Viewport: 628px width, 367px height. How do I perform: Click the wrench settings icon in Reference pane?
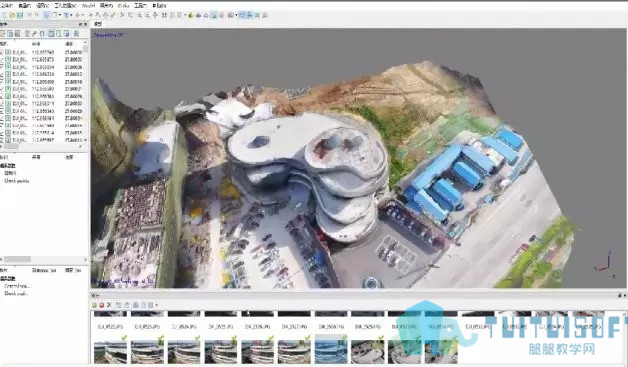coord(34,34)
